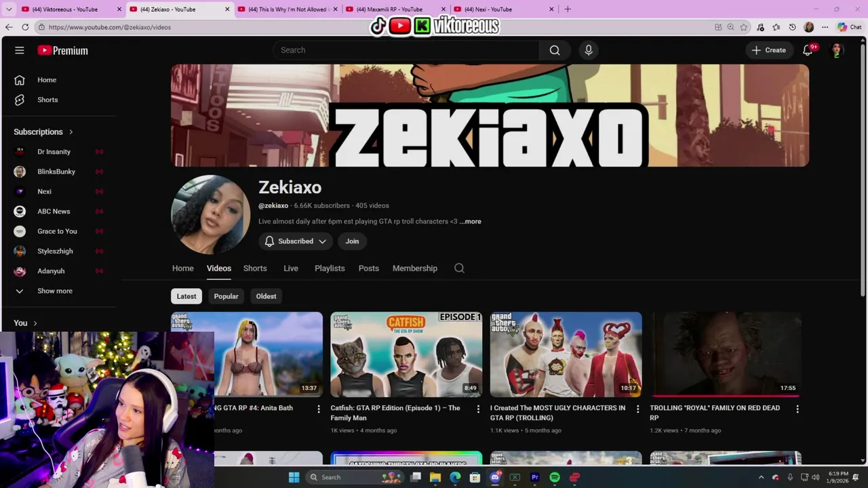868x488 pixels.
Task: Open browser history panel
Action: [793, 27]
